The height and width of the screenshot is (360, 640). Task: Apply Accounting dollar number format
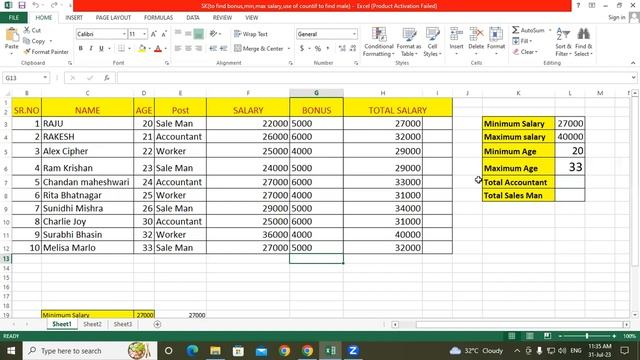[302, 49]
